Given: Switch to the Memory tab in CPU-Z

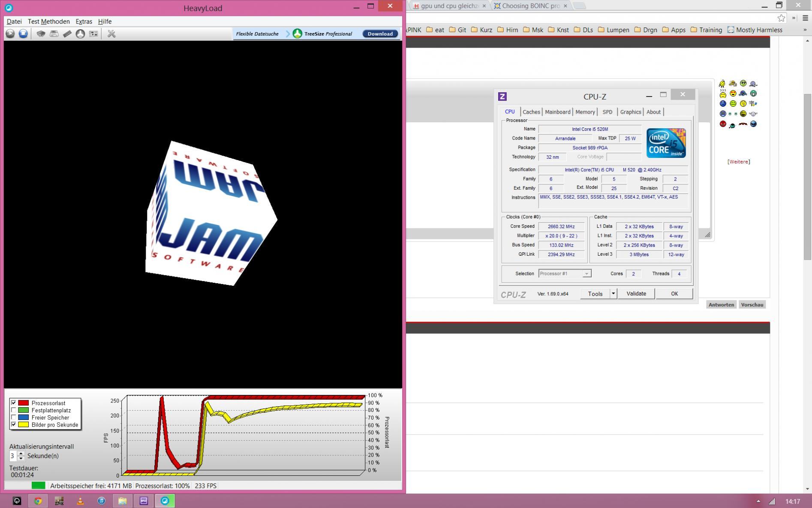Looking at the screenshot, I should click(585, 112).
